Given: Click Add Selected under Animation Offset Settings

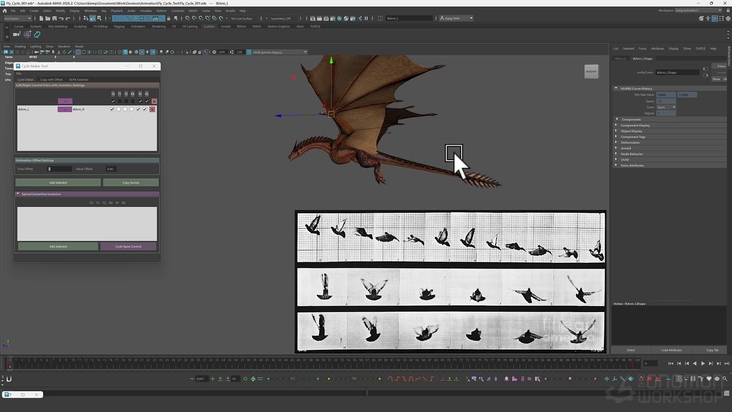Looking at the screenshot, I should (58, 182).
